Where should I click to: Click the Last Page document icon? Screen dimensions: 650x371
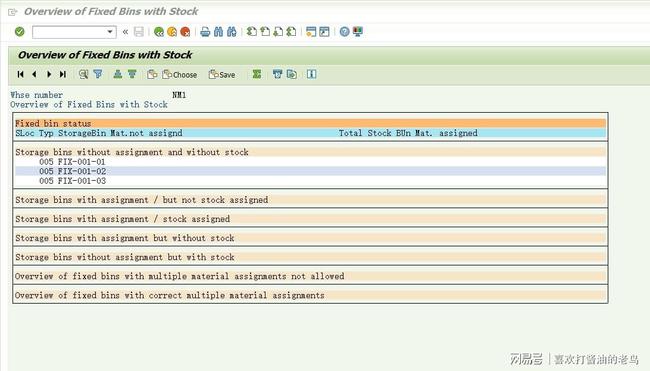pyautogui.click(x=291, y=32)
